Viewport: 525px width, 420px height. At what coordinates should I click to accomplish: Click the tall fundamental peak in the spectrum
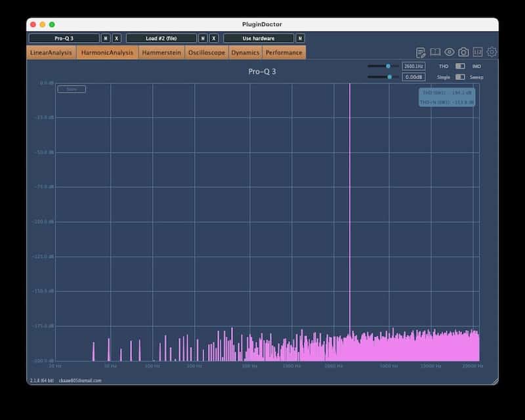pos(350,207)
